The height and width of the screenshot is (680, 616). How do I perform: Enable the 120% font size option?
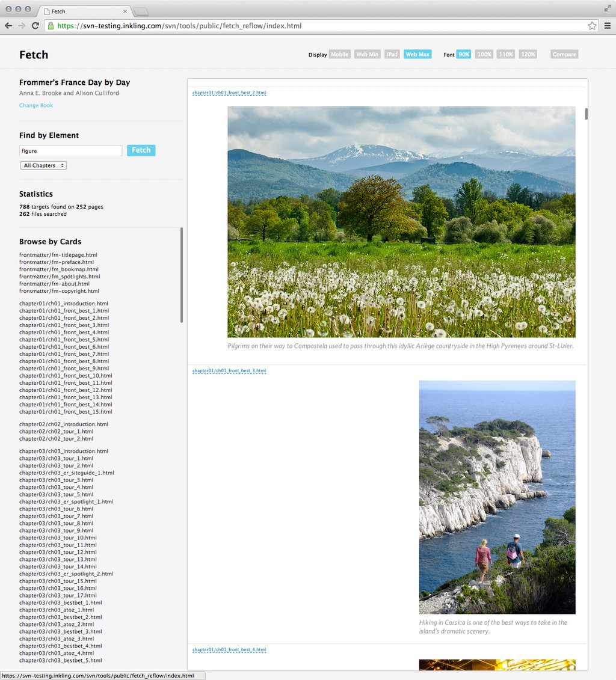click(x=528, y=54)
